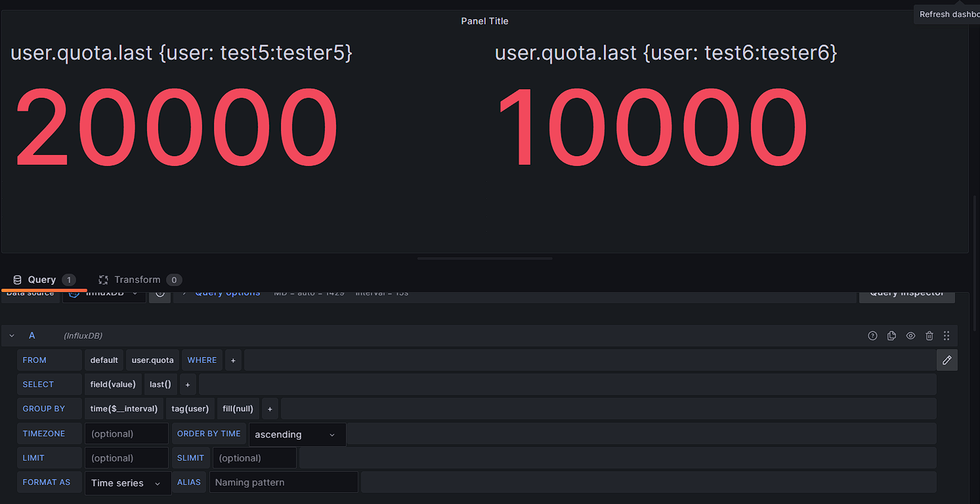Add a WHERE condition with plus

233,360
